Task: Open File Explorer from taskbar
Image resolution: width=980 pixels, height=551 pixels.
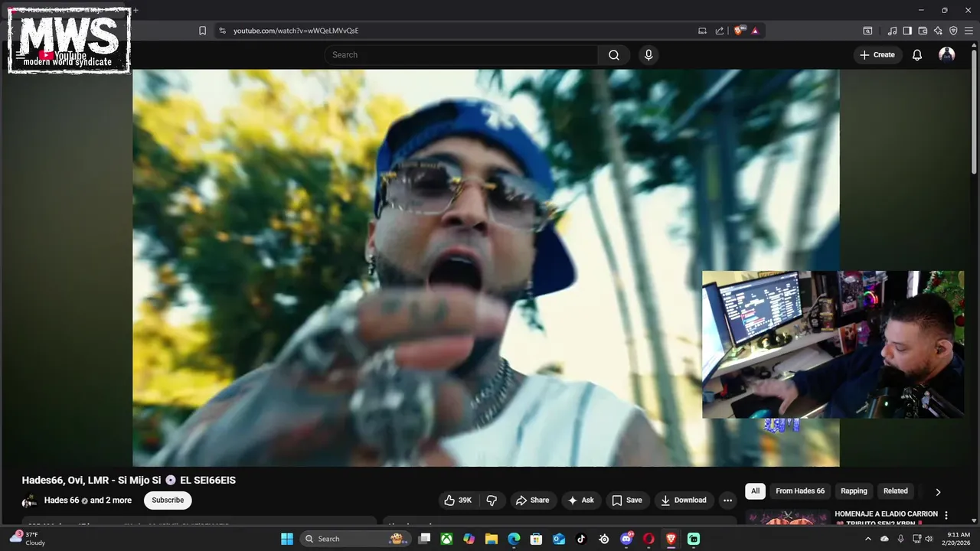Action: 492,539
